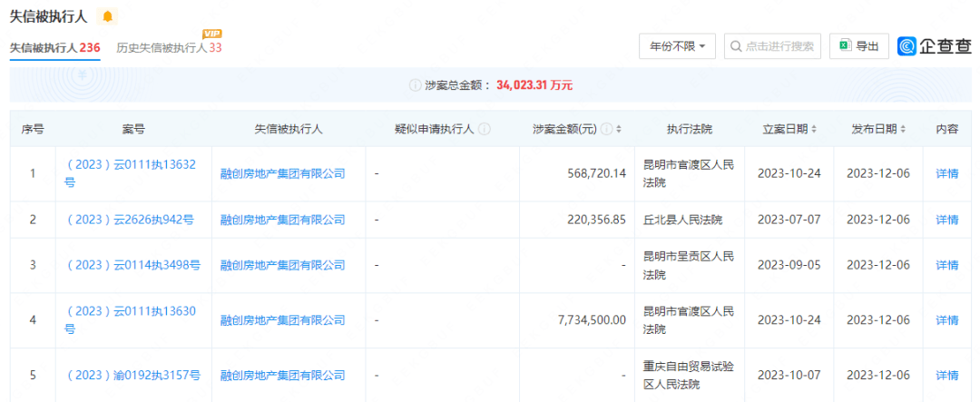Sort by 立案日期 column arrows
980x402 pixels.
coord(813,130)
